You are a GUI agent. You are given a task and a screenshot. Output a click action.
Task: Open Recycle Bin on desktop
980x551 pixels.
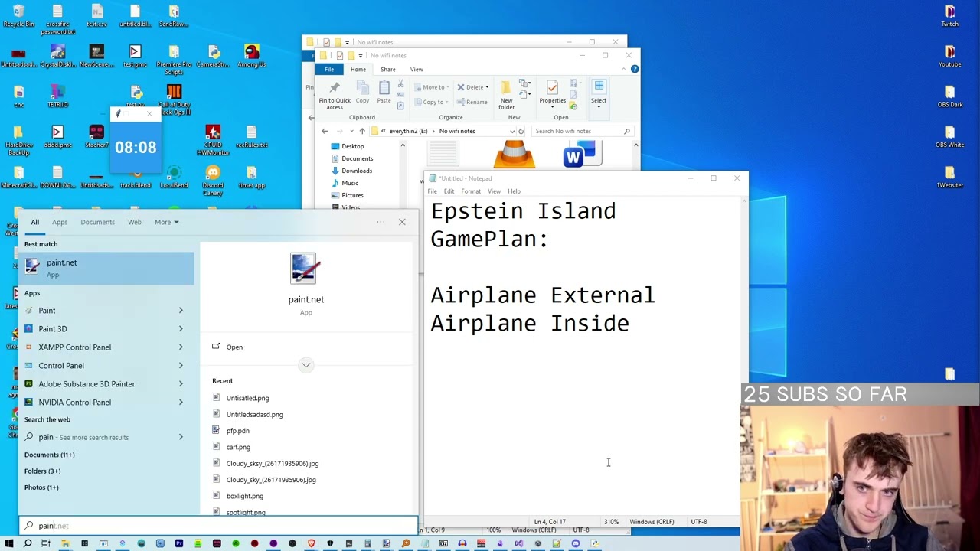tap(18, 16)
